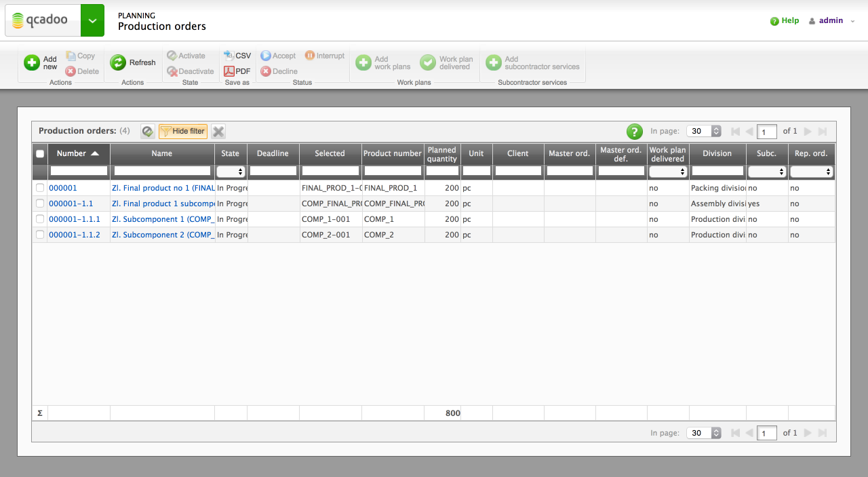868x477 pixels.
Task: Click the page number input field
Action: pos(767,131)
